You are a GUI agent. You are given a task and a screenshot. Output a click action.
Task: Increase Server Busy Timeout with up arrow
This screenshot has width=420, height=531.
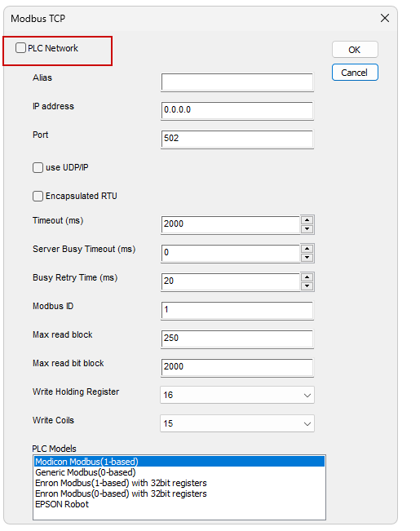307,249
